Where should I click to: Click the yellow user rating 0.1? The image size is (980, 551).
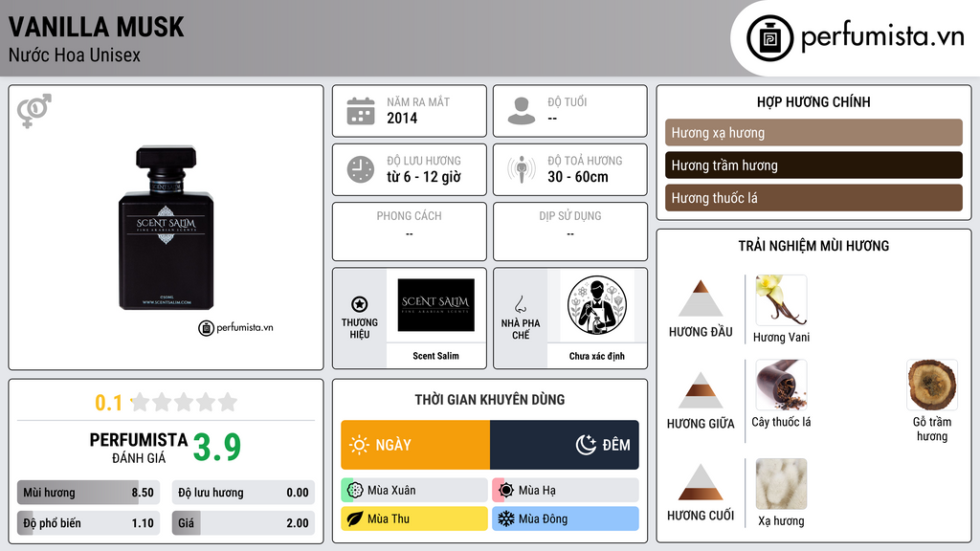(109, 403)
